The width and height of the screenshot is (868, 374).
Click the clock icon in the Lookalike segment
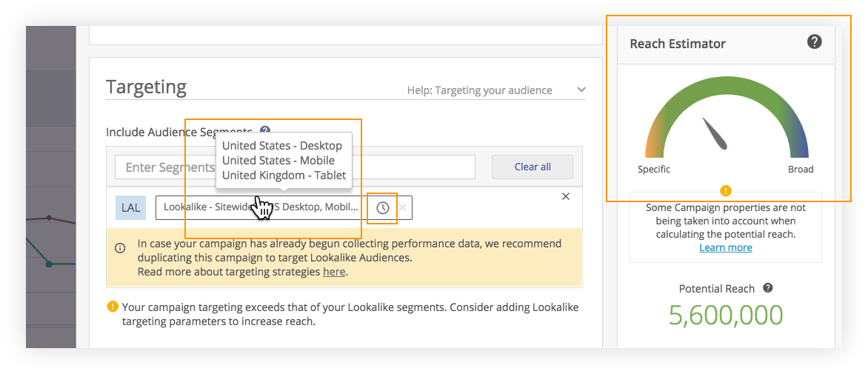point(382,208)
